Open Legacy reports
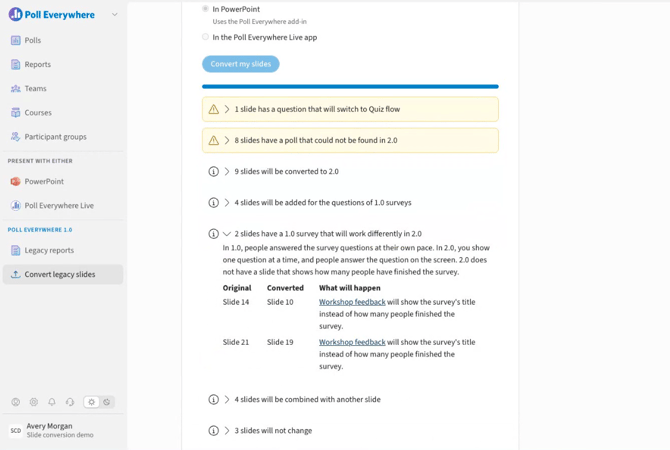The height and width of the screenshot is (450, 670). pos(49,250)
